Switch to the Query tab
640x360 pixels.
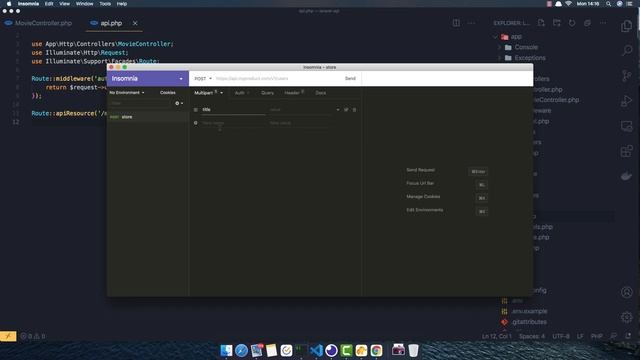(x=267, y=93)
